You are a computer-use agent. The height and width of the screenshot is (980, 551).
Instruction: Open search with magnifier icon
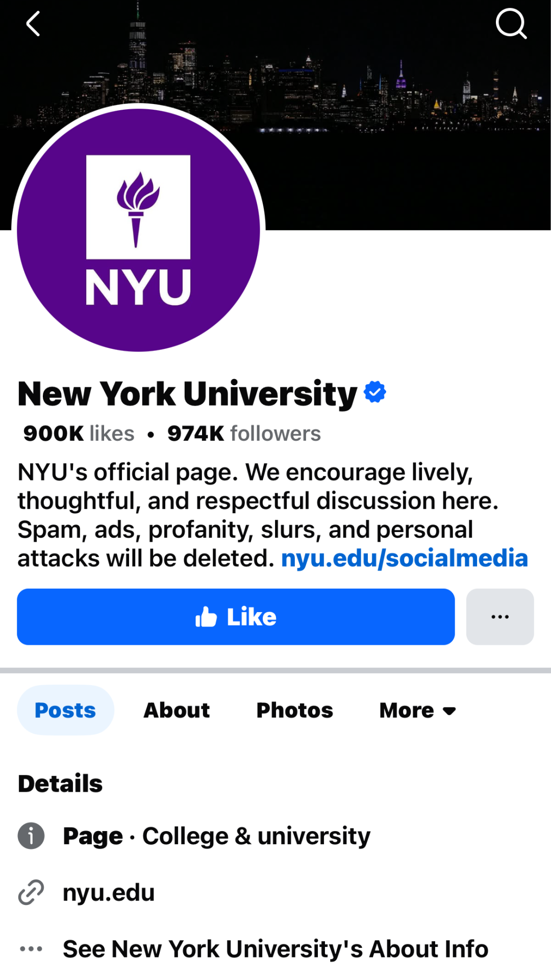click(x=511, y=24)
